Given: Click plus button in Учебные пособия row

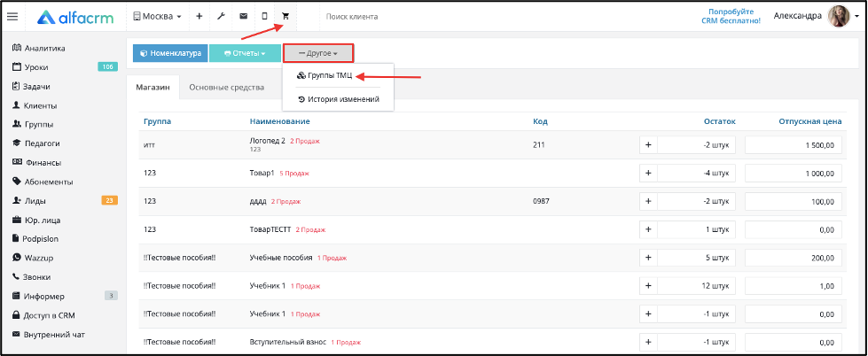Looking at the screenshot, I should point(648,258).
